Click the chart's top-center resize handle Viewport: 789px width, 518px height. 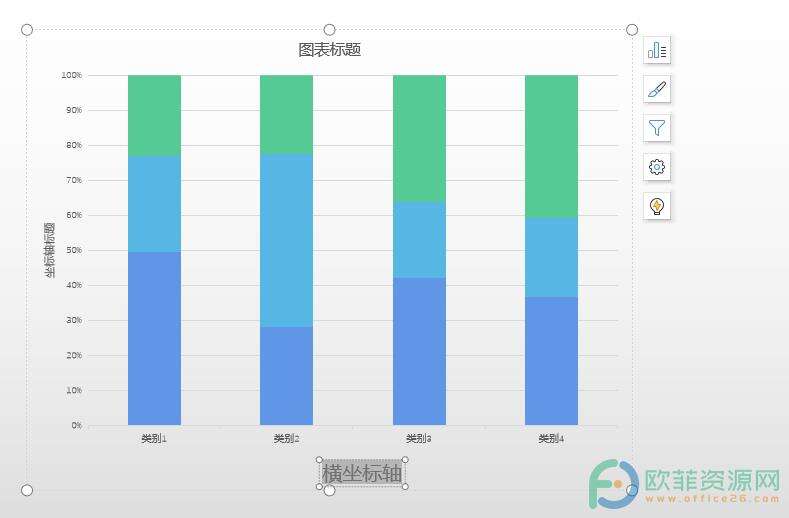click(330, 30)
